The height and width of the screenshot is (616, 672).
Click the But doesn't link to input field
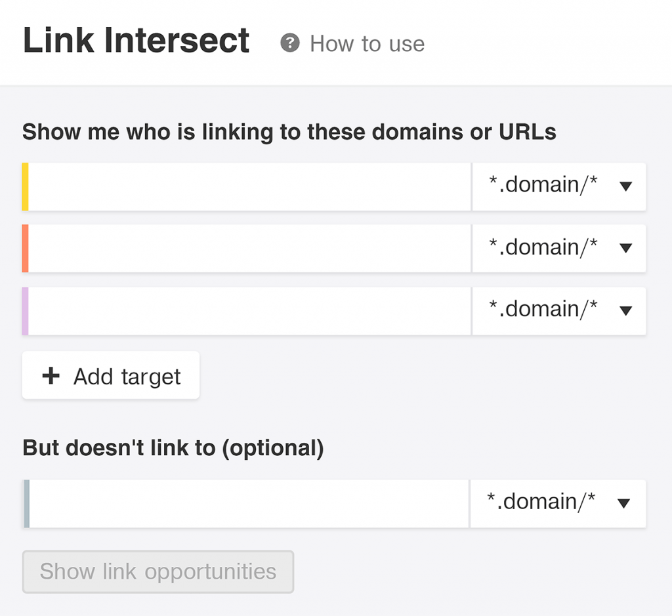249,503
